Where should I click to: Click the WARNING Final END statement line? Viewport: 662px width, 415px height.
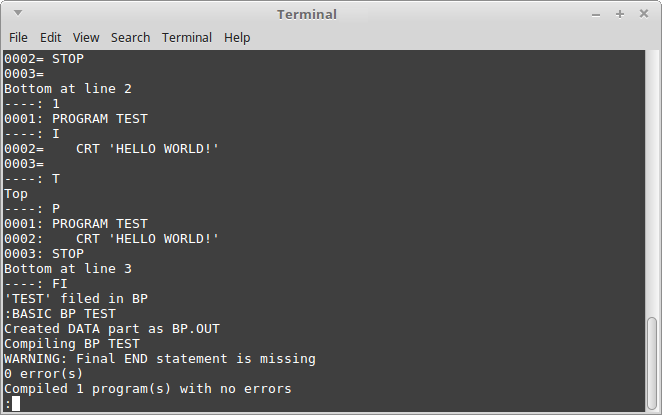coord(160,359)
